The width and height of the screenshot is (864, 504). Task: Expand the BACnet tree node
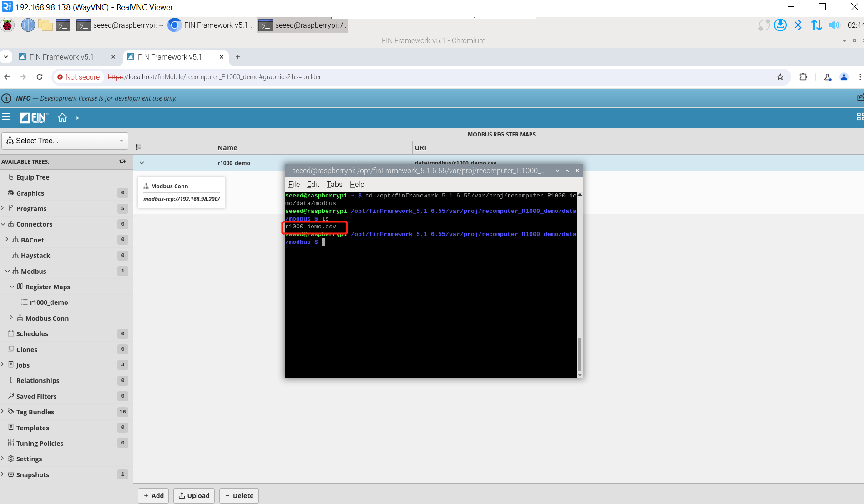[7, 239]
